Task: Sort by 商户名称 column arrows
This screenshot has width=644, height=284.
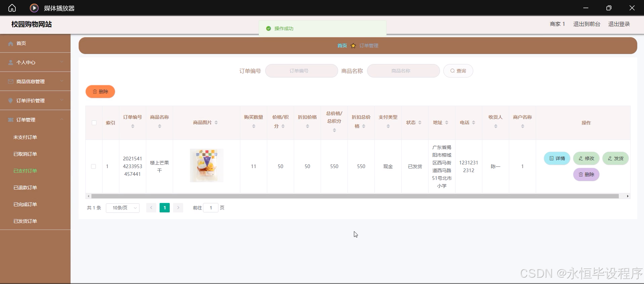Action: tap(523, 126)
